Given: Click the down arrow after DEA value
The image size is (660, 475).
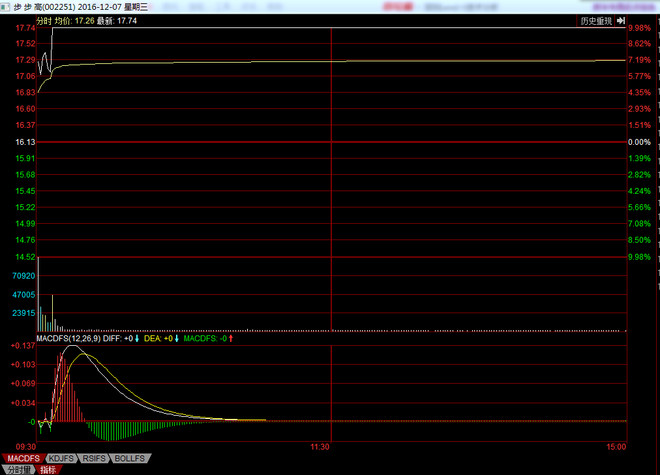Looking at the screenshot, I should pos(176,339).
